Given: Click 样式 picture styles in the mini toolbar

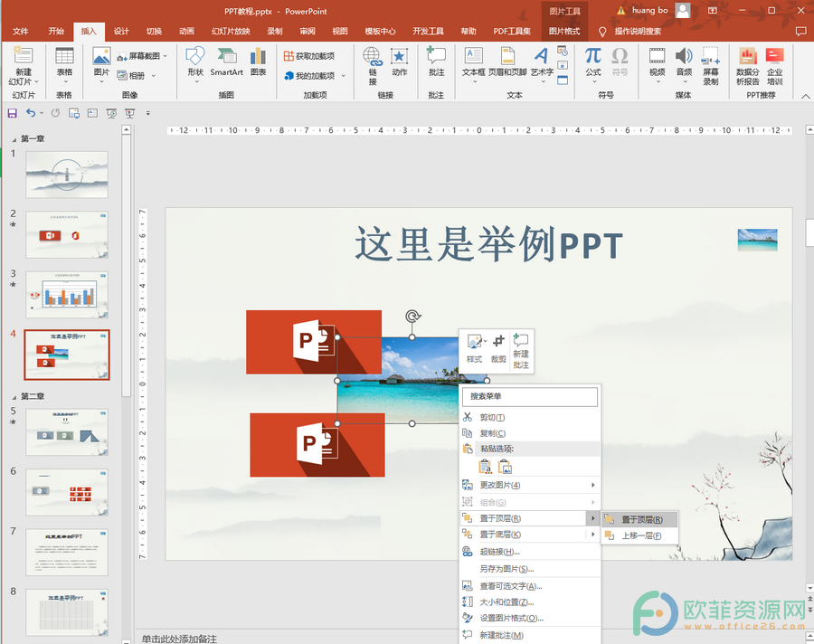Looking at the screenshot, I should pyautogui.click(x=475, y=348).
